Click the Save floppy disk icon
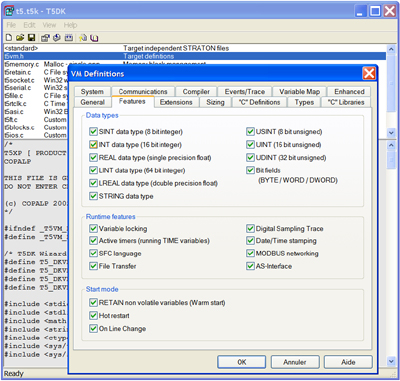This screenshot has width=400, height=381. tap(31, 38)
